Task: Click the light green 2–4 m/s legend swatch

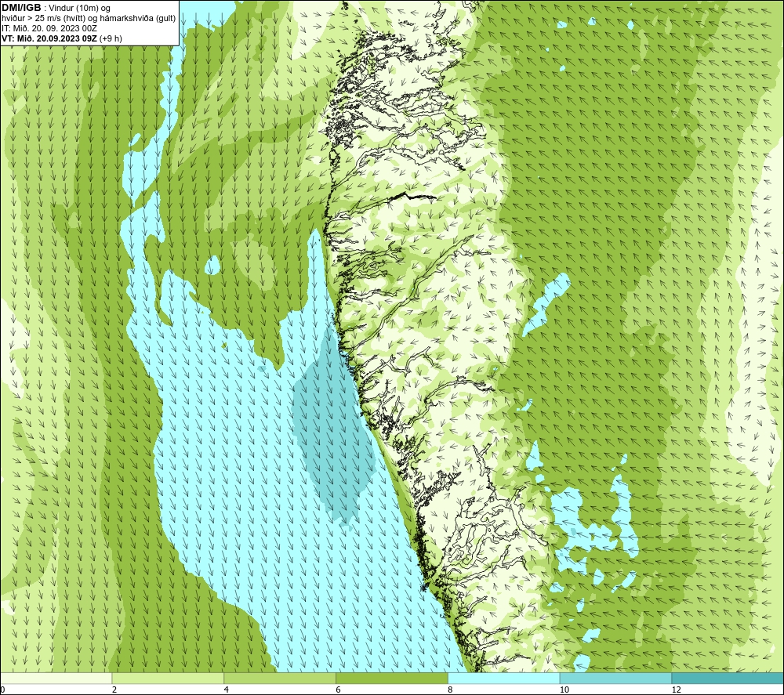Action: click(168, 678)
